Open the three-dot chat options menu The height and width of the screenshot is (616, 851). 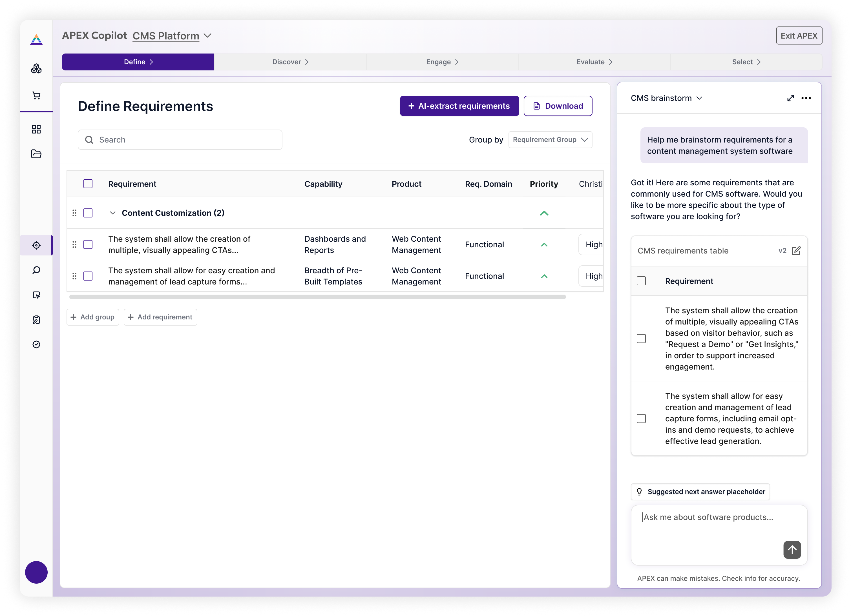click(806, 98)
